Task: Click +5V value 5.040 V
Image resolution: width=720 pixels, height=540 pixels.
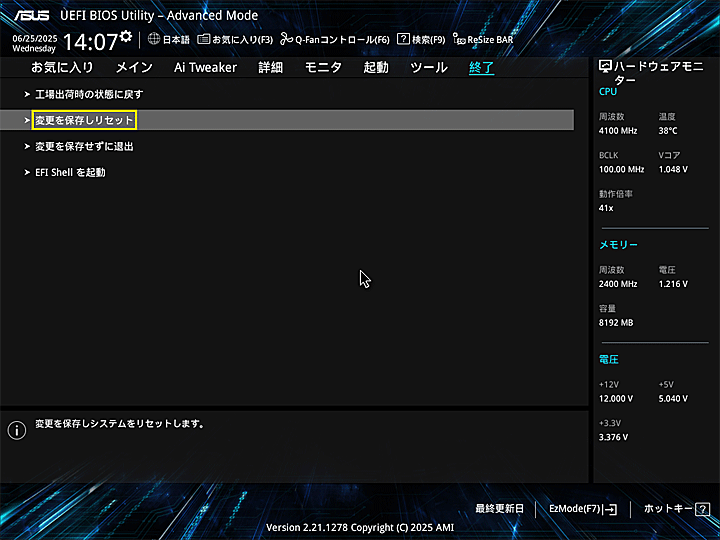Action: [x=673, y=399]
